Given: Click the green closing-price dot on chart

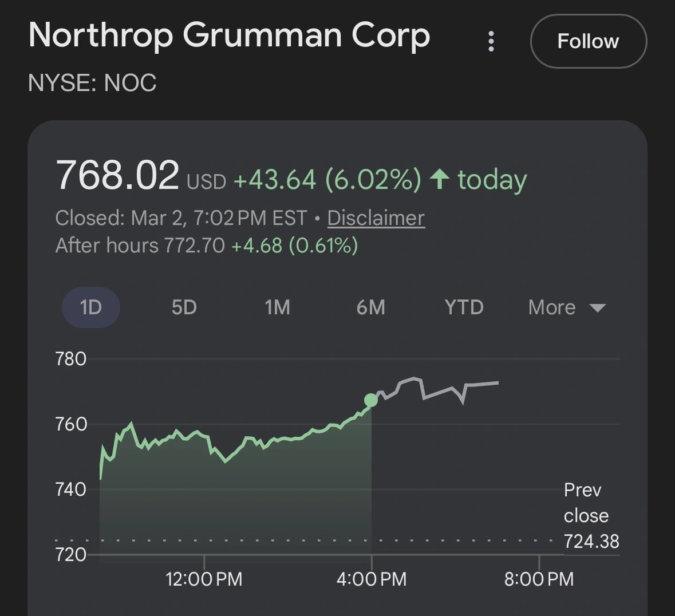Looking at the screenshot, I should pos(371,400).
